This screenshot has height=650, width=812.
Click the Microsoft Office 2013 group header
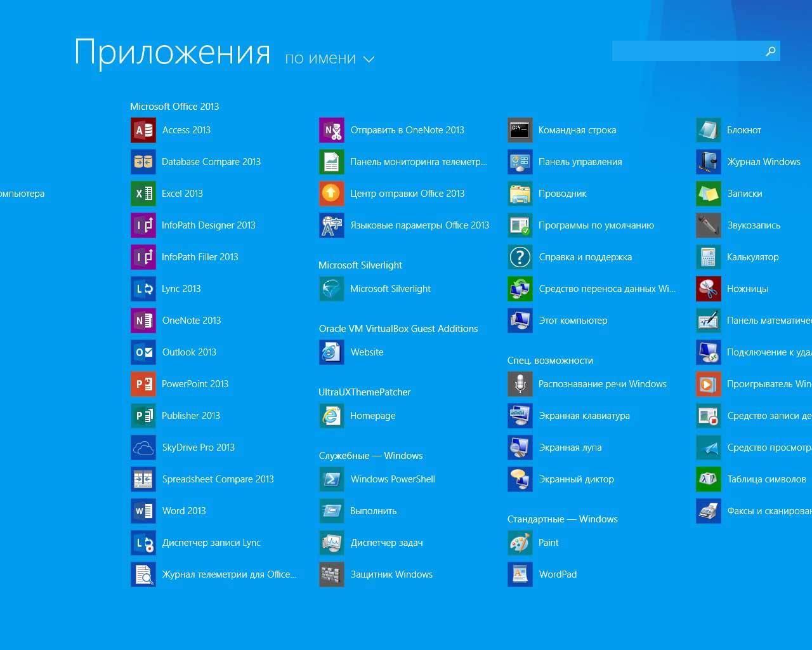[x=174, y=107]
